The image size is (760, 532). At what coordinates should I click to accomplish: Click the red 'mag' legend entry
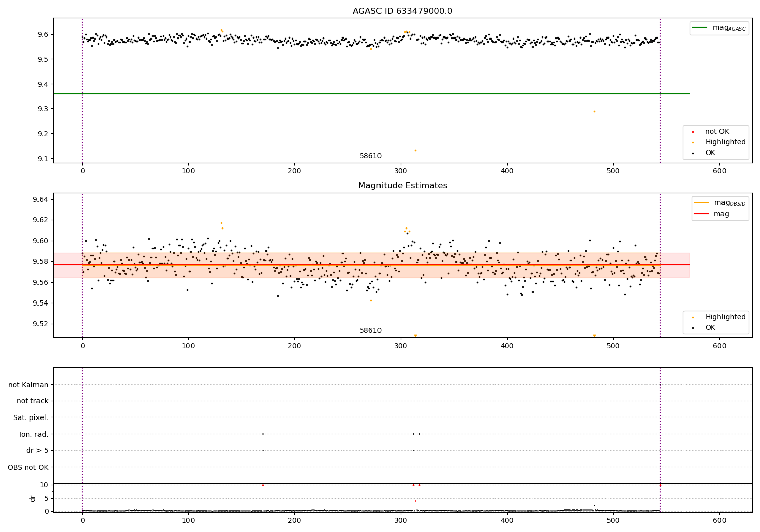point(712,214)
